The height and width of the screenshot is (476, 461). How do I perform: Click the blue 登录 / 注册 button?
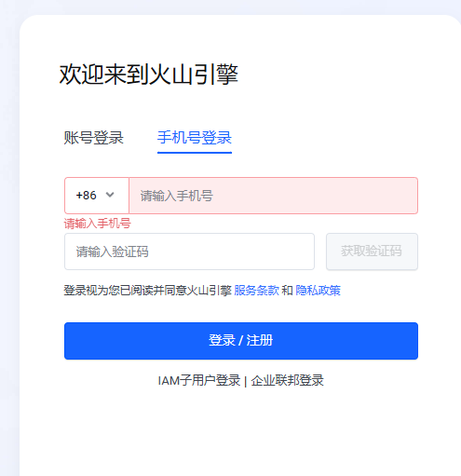pos(241,341)
